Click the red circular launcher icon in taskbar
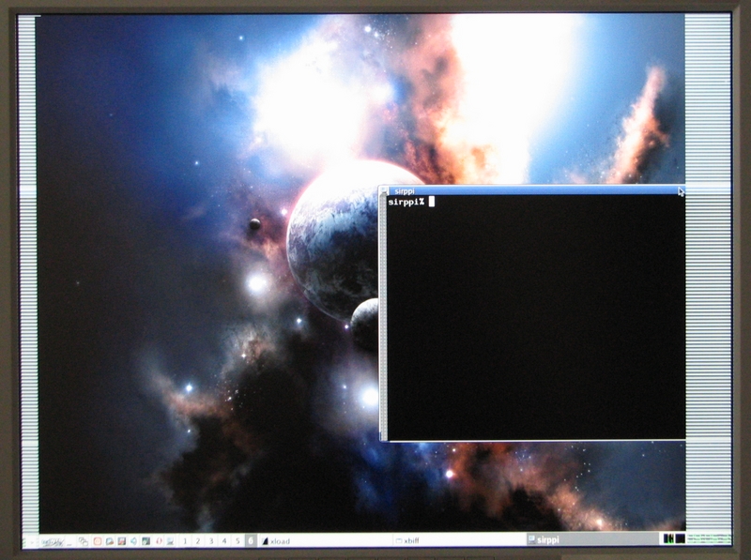 tap(98, 541)
